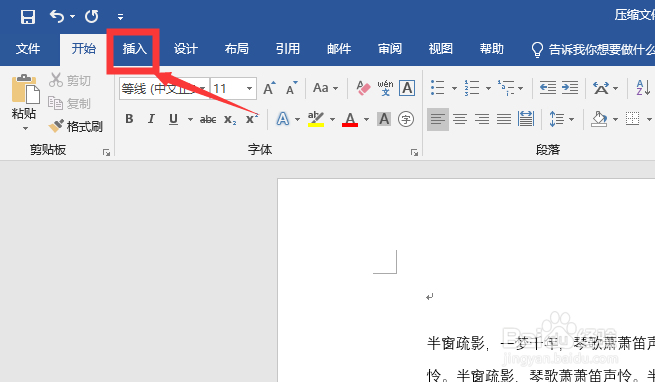Image resolution: width=655 pixels, height=382 pixels.
Task: Open the font size dropdown arrow
Action: point(249,89)
